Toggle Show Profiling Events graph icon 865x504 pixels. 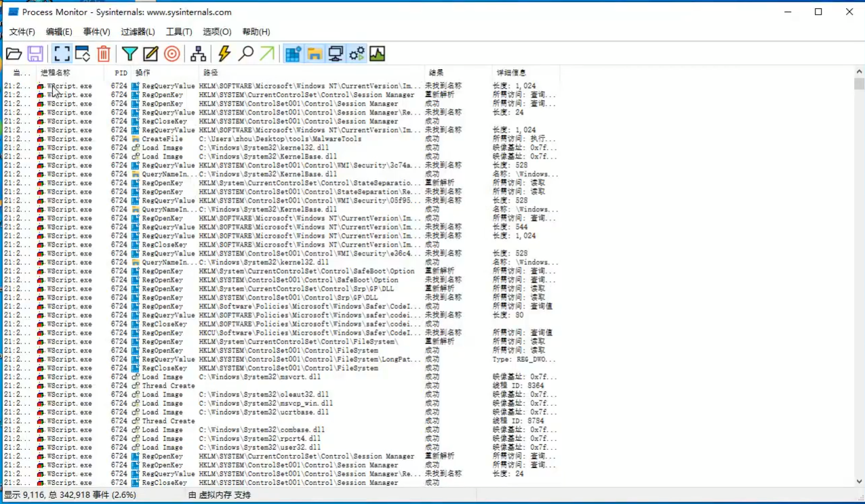pyautogui.click(x=378, y=54)
